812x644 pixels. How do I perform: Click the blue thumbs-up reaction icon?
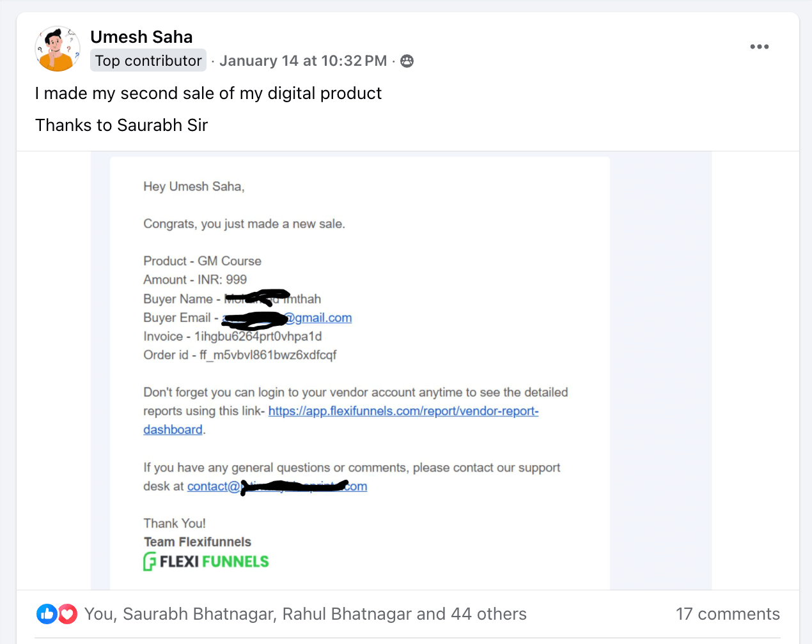coord(47,614)
